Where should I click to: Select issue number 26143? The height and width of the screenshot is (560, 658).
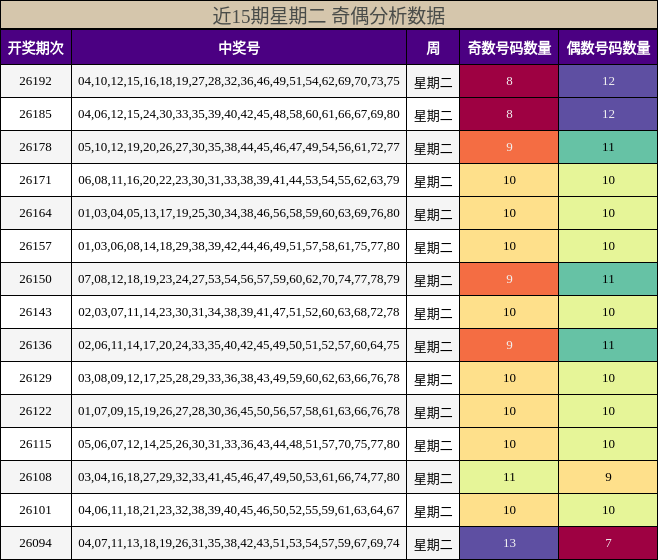[35, 312]
